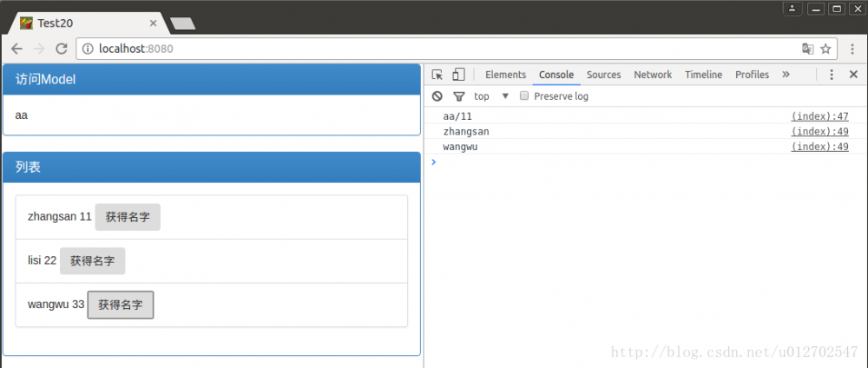
Task: Close the Test20 tab
Action: click(154, 23)
